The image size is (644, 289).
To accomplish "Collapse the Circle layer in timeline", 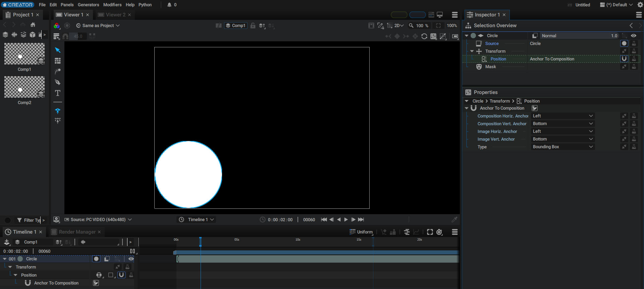I will pyautogui.click(x=5, y=259).
